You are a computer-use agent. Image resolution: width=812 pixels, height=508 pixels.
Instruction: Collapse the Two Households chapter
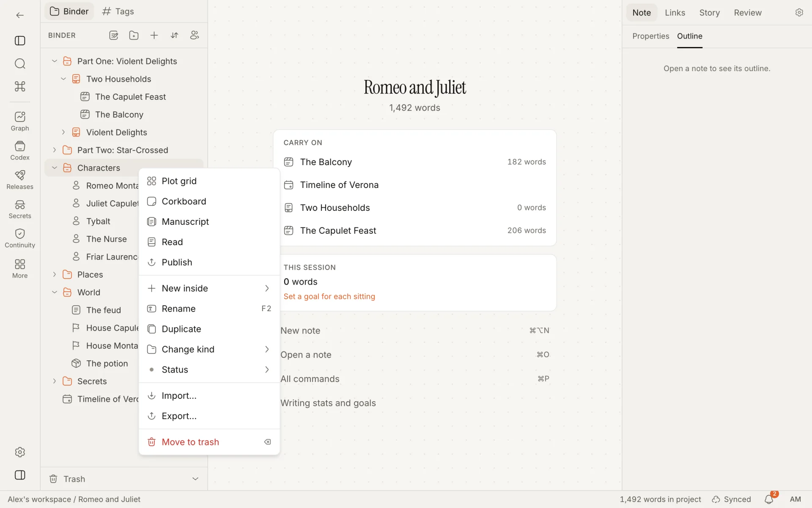pyautogui.click(x=63, y=79)
